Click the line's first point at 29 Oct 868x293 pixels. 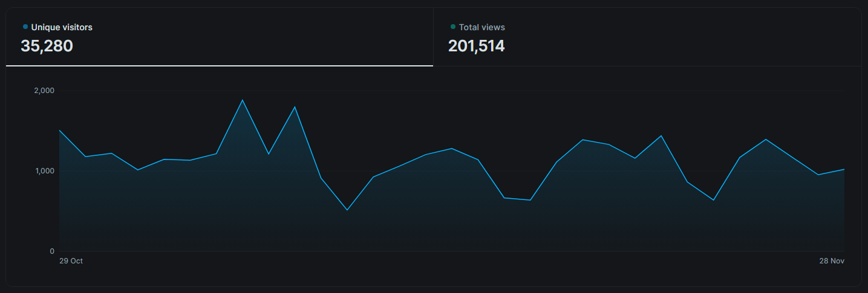click(x=59, y=130)
